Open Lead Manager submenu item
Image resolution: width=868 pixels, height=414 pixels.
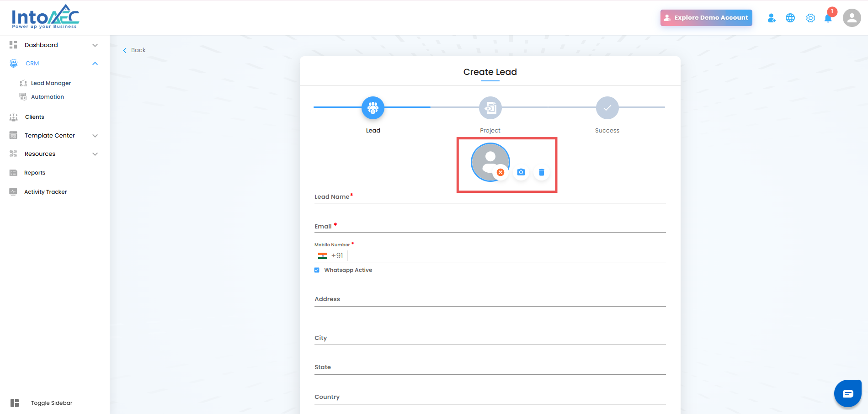(51, 83)
